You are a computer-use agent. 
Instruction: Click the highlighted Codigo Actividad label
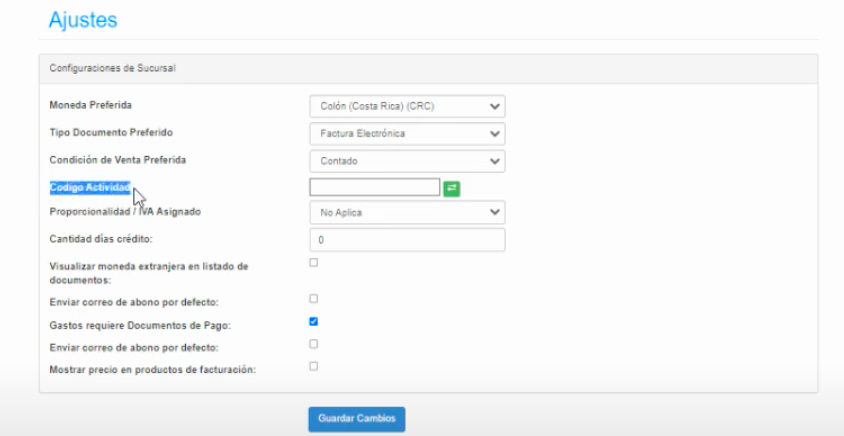[90, 187]
